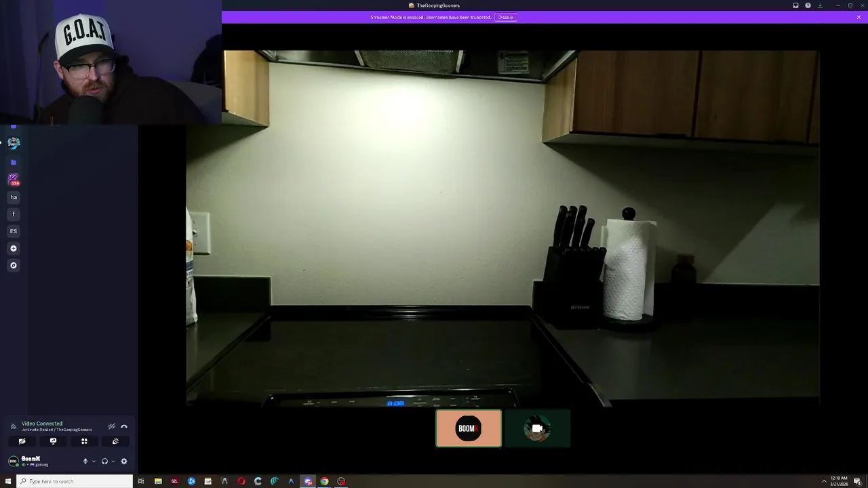
Task: Expand the server folder below active server
Action: pyautogui.click(x=13, y=163)
